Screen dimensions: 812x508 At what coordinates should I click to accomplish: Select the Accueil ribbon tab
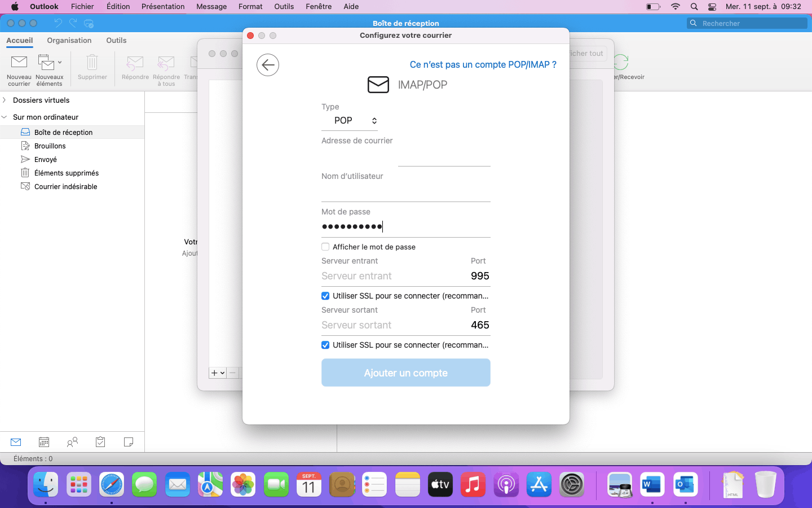click(20, 41)
